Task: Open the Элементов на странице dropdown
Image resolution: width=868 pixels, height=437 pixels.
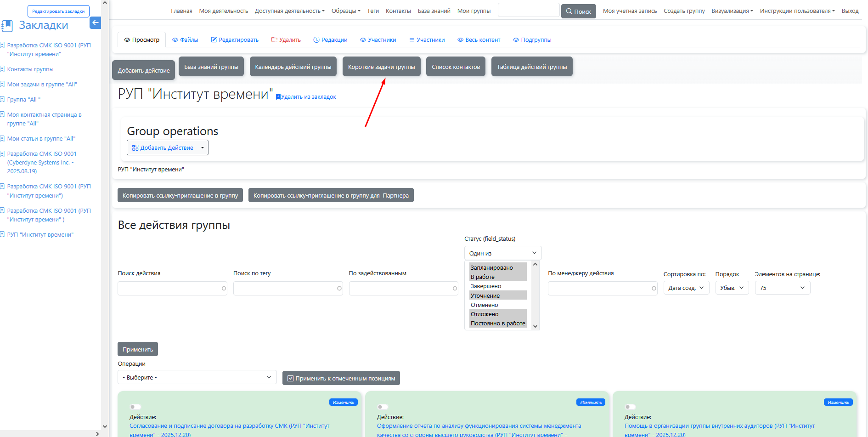Action: [782, 288]
